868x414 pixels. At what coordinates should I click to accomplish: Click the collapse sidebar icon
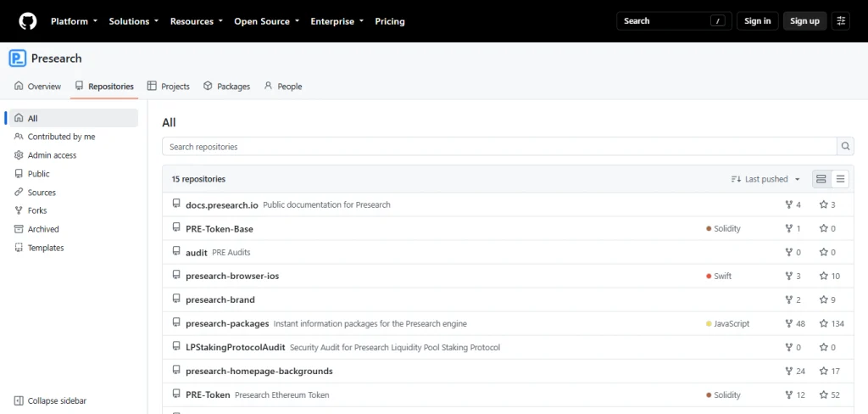coord(19,400)
